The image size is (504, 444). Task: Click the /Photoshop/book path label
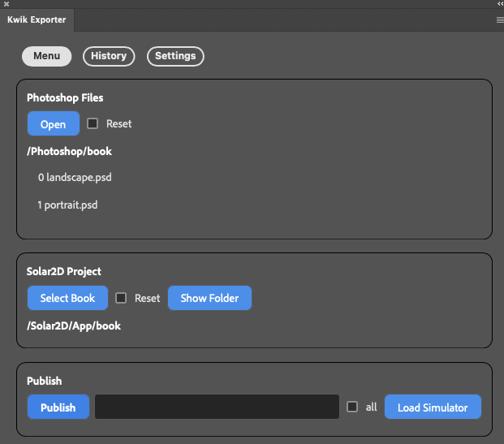click(70, 152)
